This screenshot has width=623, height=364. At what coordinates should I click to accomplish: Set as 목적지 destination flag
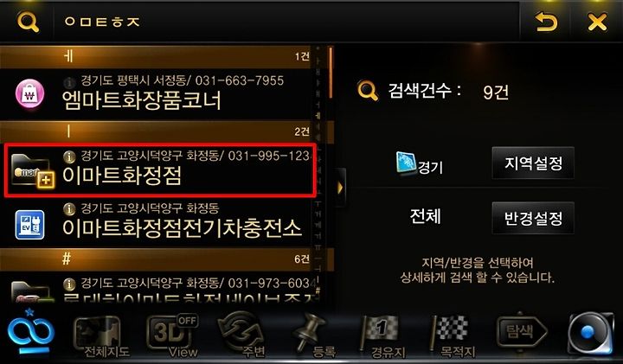(453, 335)
